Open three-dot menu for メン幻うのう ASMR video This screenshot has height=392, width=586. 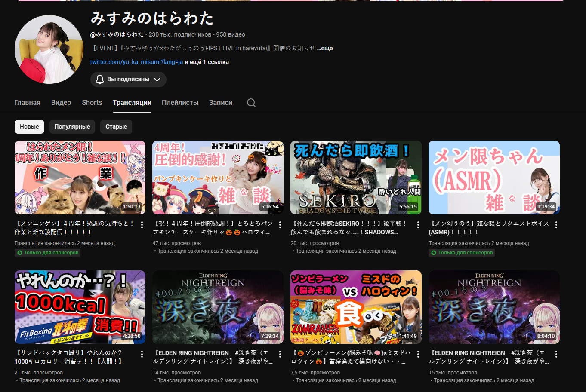(x=556, y=225)
